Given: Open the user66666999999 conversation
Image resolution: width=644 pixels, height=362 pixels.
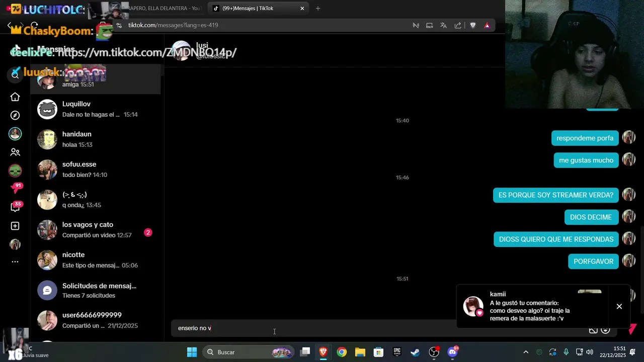Looking at the screenshot, I should [96, 320].
